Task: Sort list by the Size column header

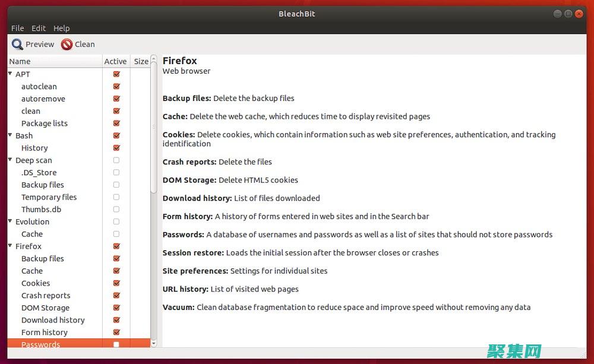Action: click(x=141, y=61)
